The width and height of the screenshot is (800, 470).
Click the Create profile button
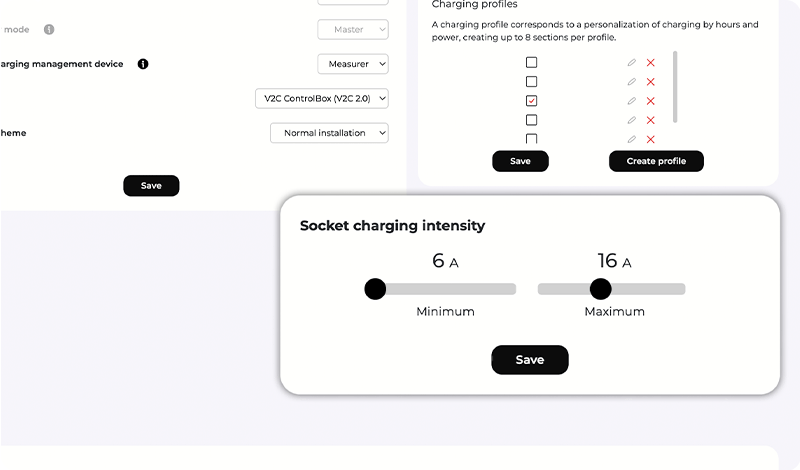pyautogui.click(x=656, y=161)
